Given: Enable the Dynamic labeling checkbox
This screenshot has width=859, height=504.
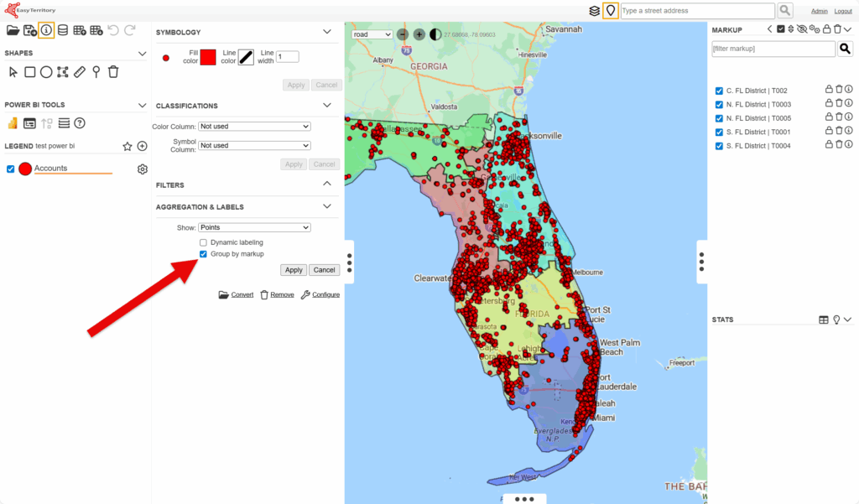Looking at the screenshot, I should point(203,242).
